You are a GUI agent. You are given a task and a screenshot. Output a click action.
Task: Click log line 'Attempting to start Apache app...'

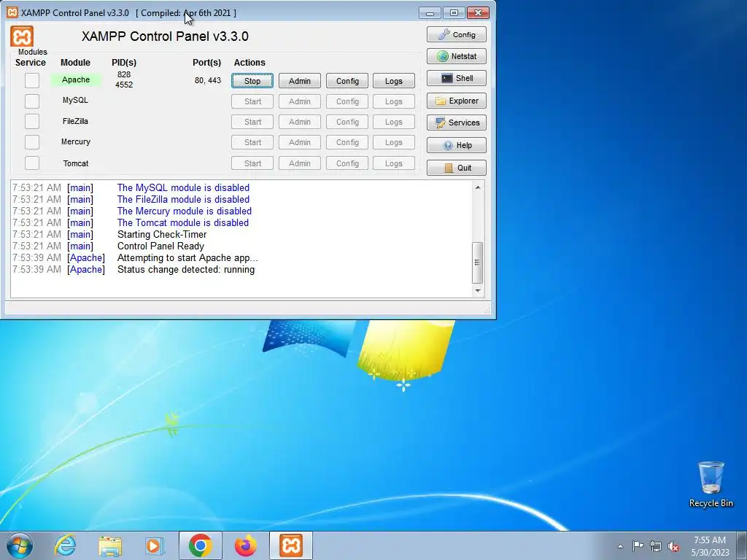[187, 257]
